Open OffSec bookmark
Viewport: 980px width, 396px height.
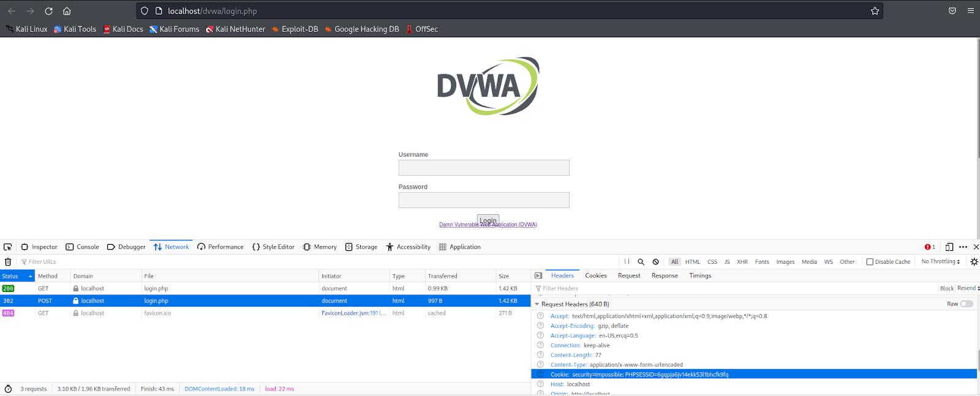pyautogui.click(x=422, y=29)
